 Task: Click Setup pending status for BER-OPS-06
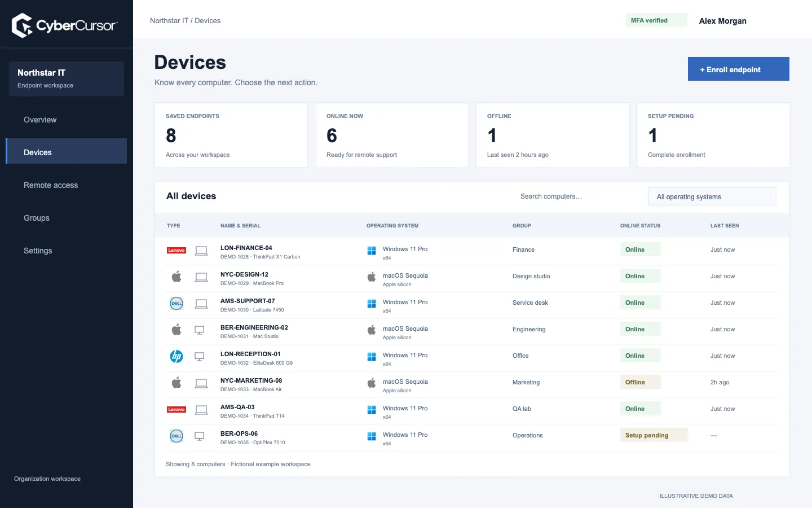click(654, 435)
